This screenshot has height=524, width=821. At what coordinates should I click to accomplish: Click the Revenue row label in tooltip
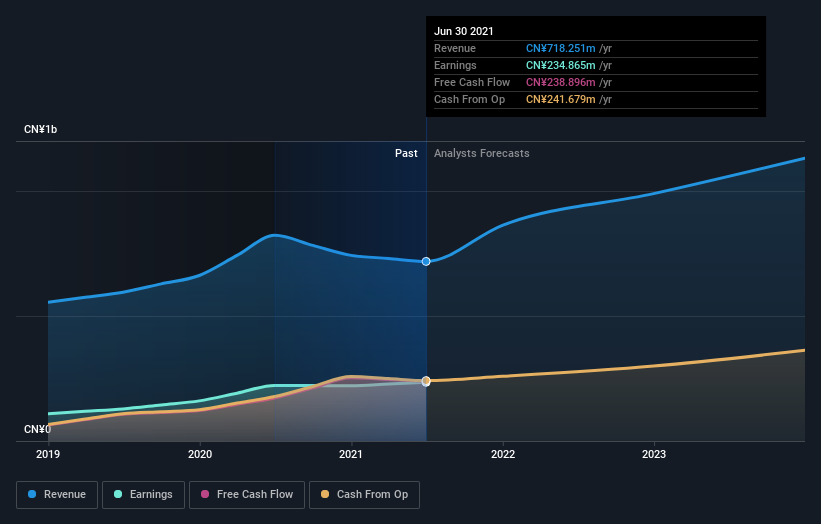click(455, 48)
